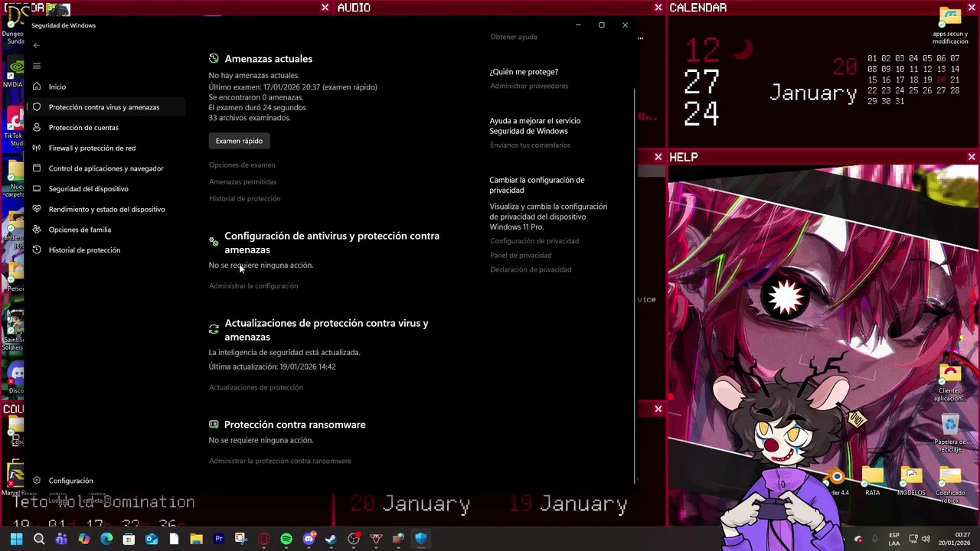Open Configuración de privacidad link

point(534,241)
